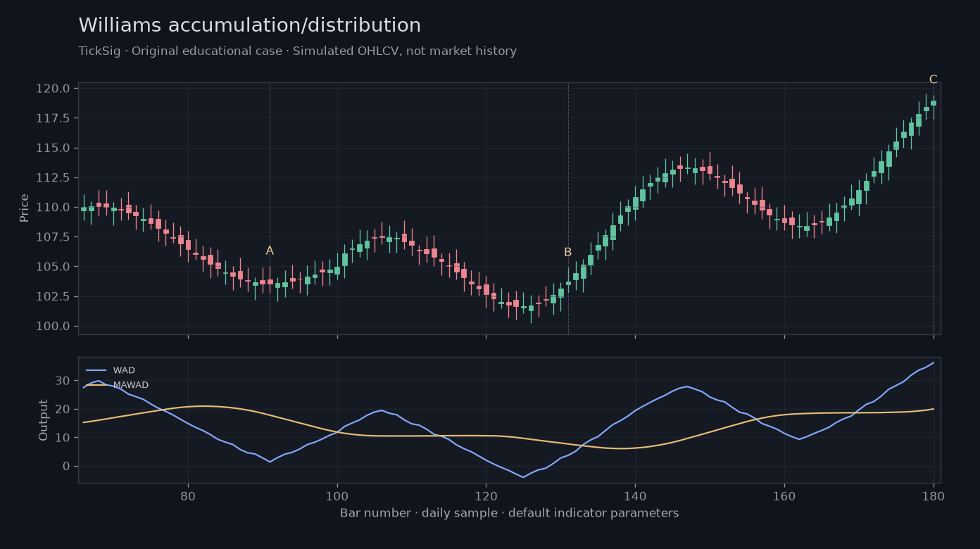Click the 100.0 price tick label
Image resolution: width=980 pixels, height=549 pixels.
(54, 326)
